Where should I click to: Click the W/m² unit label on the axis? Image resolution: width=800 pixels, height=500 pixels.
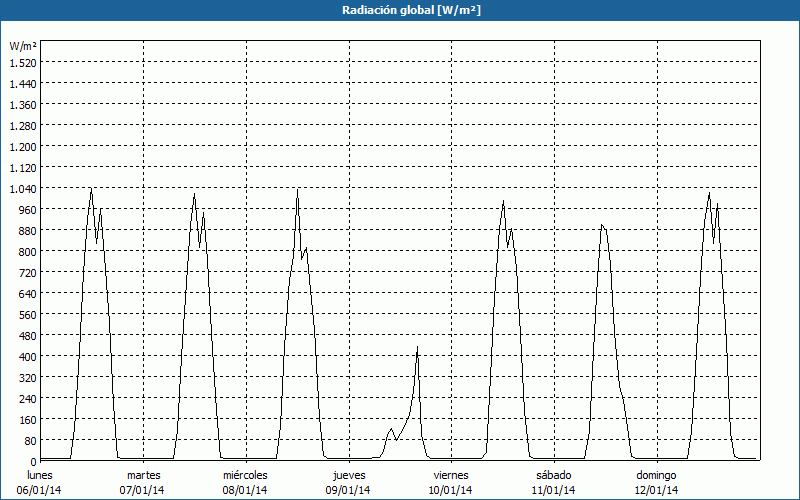coord(23,46)
